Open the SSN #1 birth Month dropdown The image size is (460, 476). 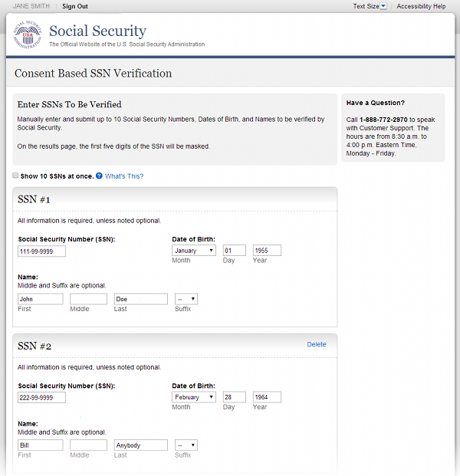pos(194,251)
